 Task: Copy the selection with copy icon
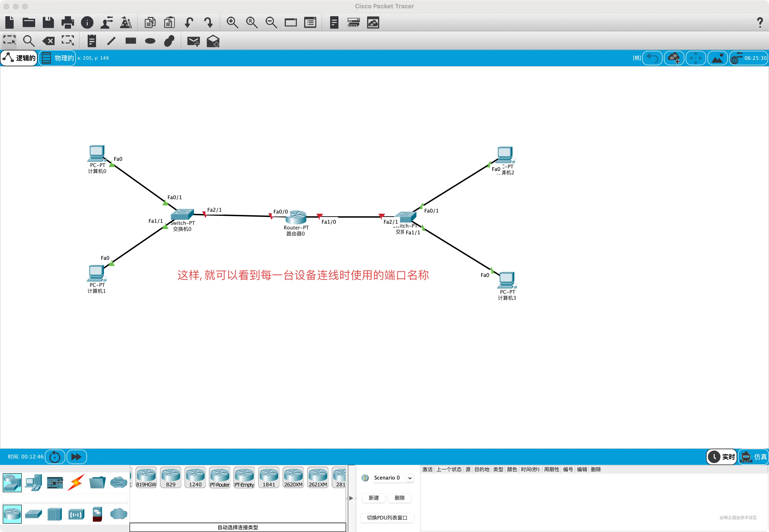pos(150,22)
